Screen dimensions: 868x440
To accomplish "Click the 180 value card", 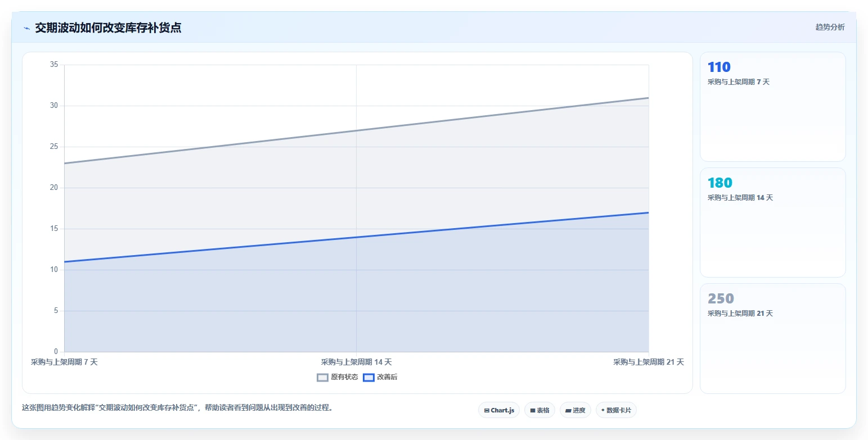I will 772,223.
